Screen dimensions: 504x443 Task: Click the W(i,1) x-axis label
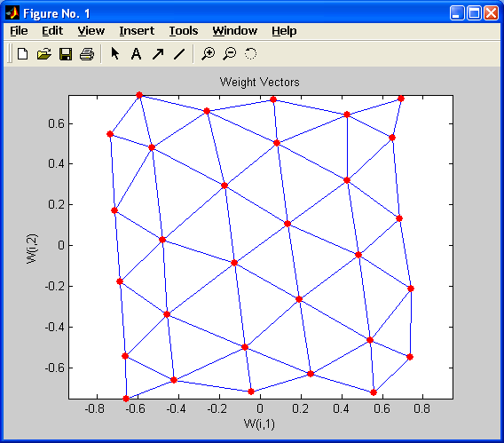[259, 423]
